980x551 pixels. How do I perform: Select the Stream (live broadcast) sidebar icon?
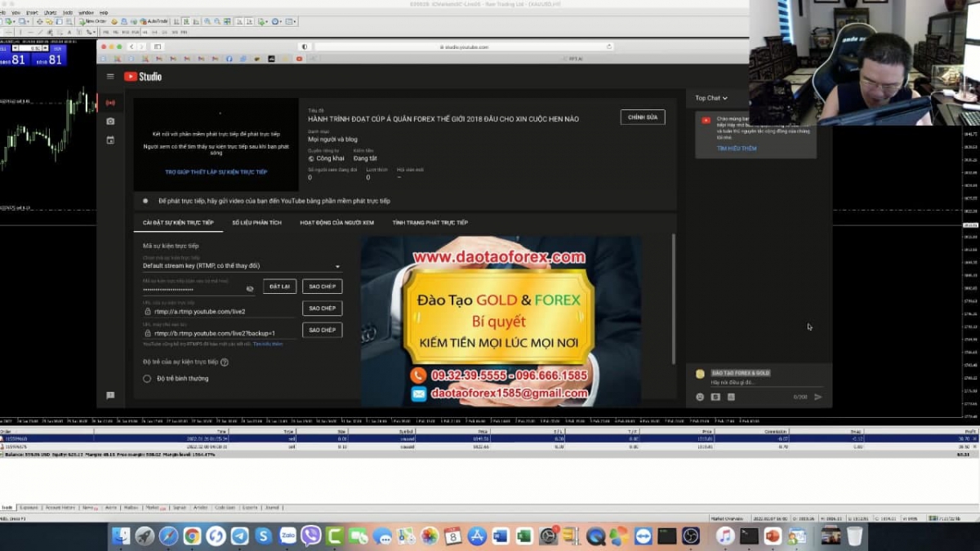110,103
